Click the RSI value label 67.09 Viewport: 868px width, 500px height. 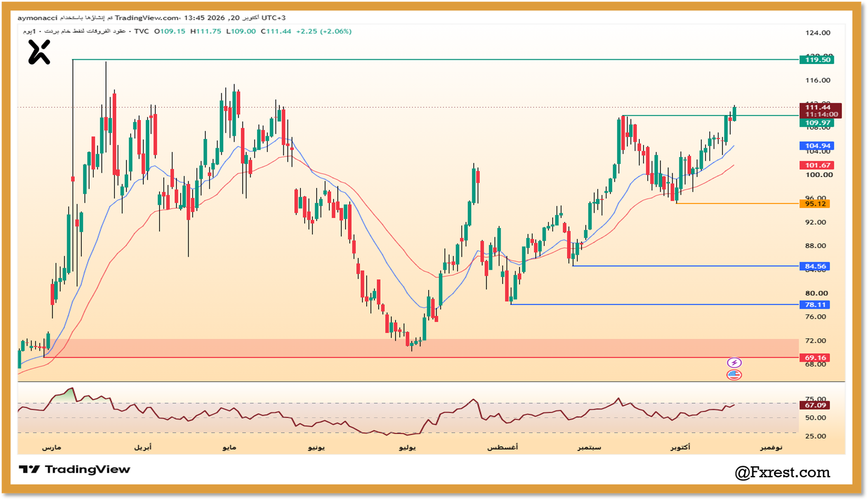pos(815,406)
